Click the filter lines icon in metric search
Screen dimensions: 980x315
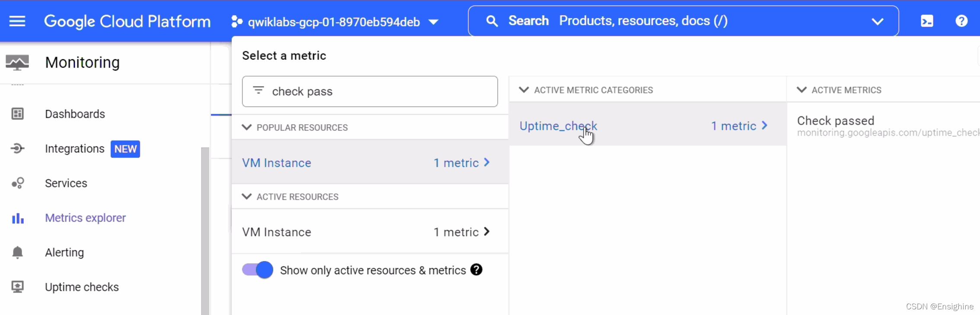259,90
